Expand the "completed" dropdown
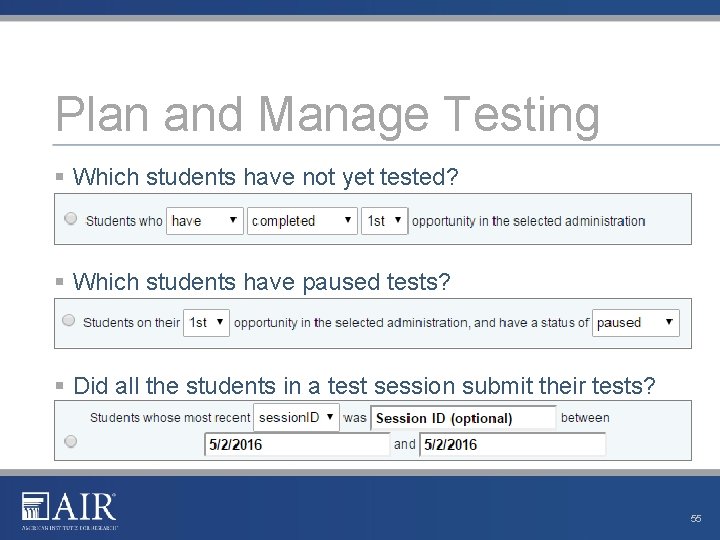This screenshot has height=540, width=720. click(302, 221)
